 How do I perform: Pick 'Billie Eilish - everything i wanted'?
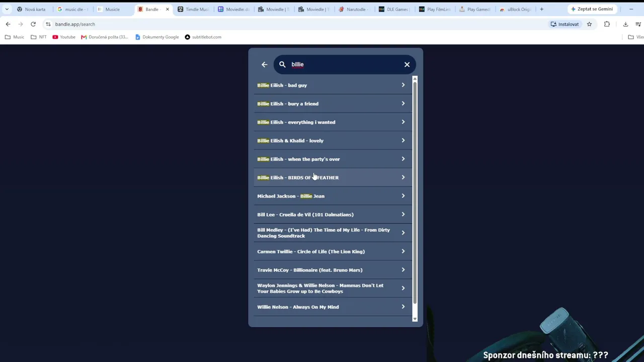(333, 122)
